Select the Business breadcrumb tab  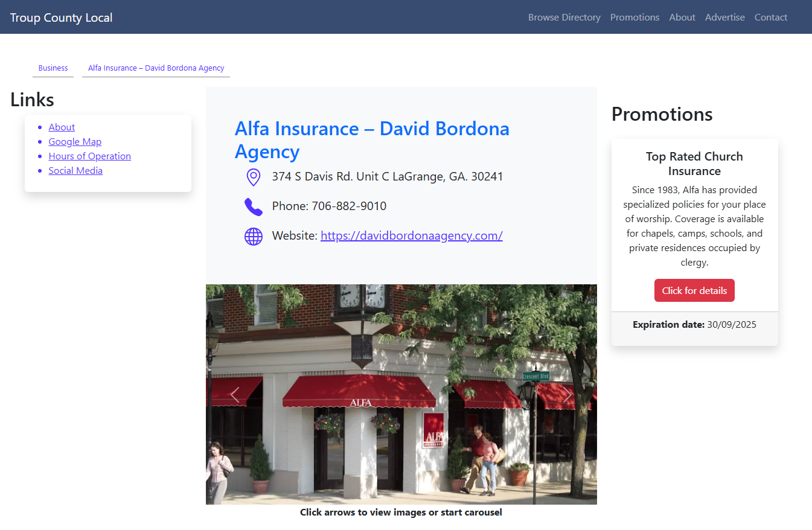(x=53, y=68)
